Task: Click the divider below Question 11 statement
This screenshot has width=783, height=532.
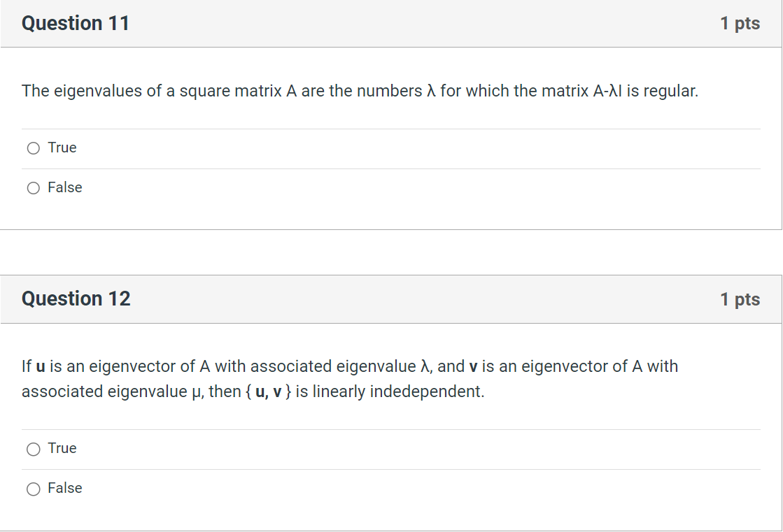Action: (391, 128)
